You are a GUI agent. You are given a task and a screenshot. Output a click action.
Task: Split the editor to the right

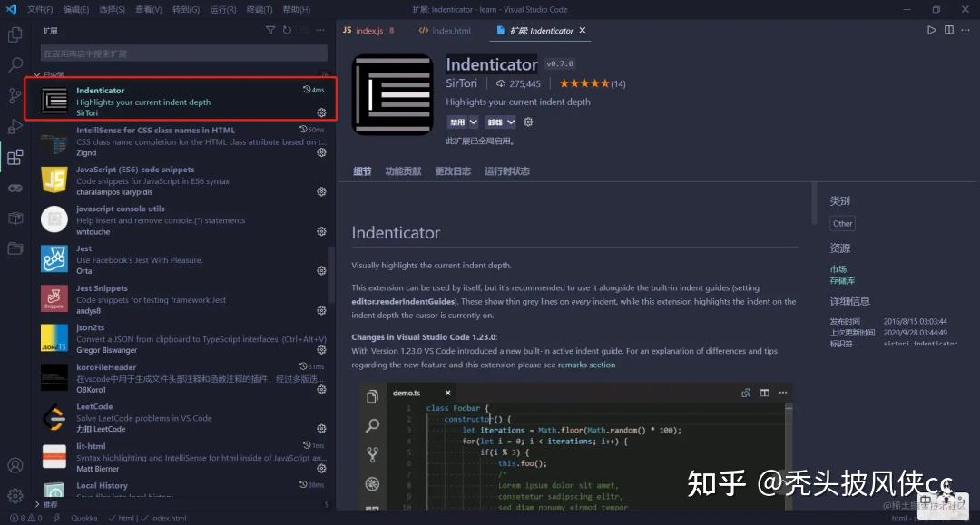click(x=949, y=30)
